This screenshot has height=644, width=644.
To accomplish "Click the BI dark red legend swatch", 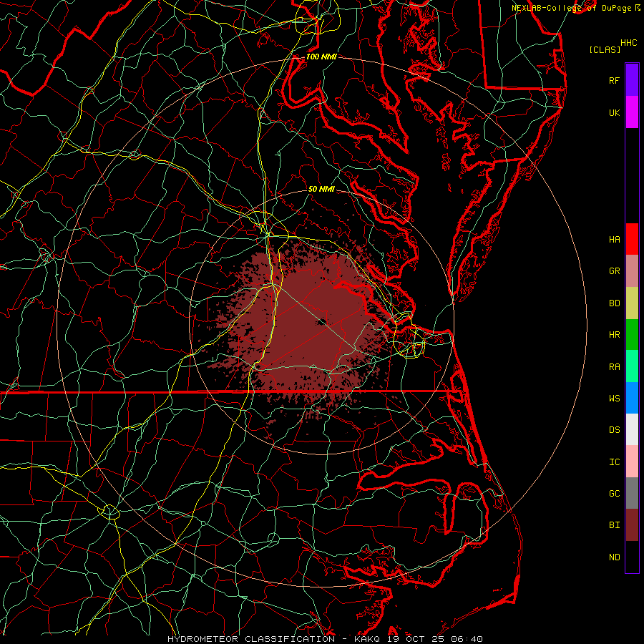I will click(x=632, y=525).
